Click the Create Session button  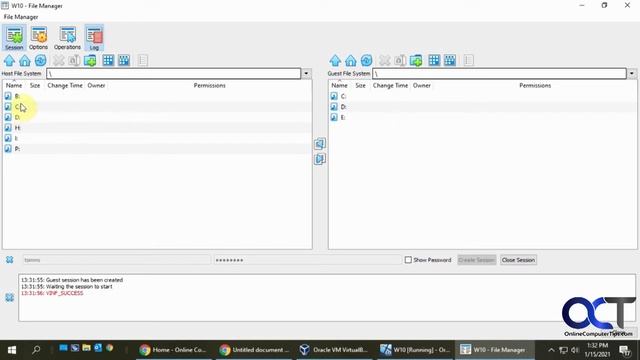click(477, 260)
